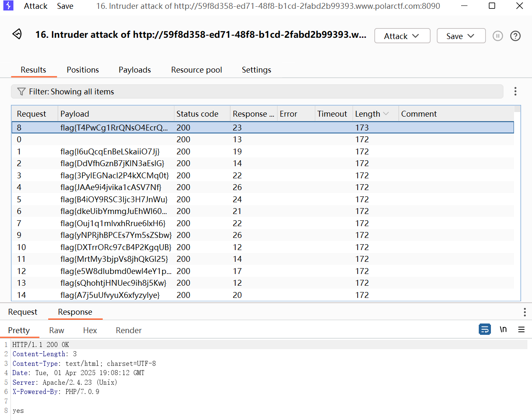Sort by Error column header
Image resolution: width=532 pixels, height=420 pixels.
point(296,114)
